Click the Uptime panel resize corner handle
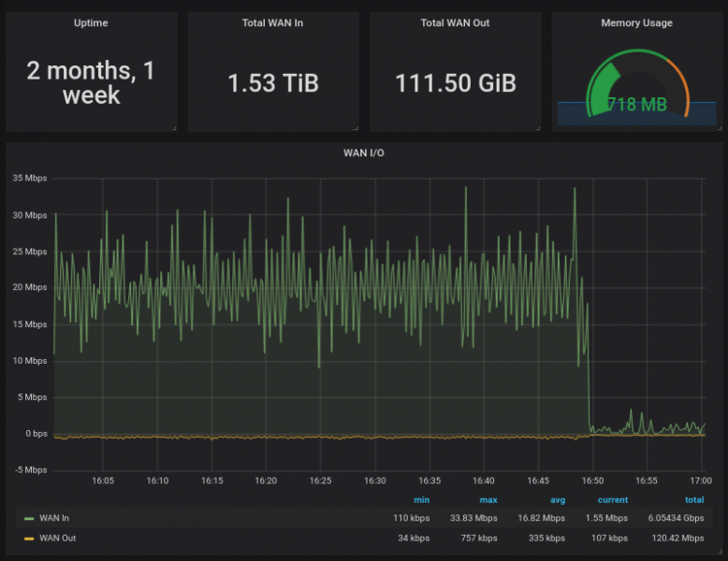728x561 pixels. (x=173, y=128)
